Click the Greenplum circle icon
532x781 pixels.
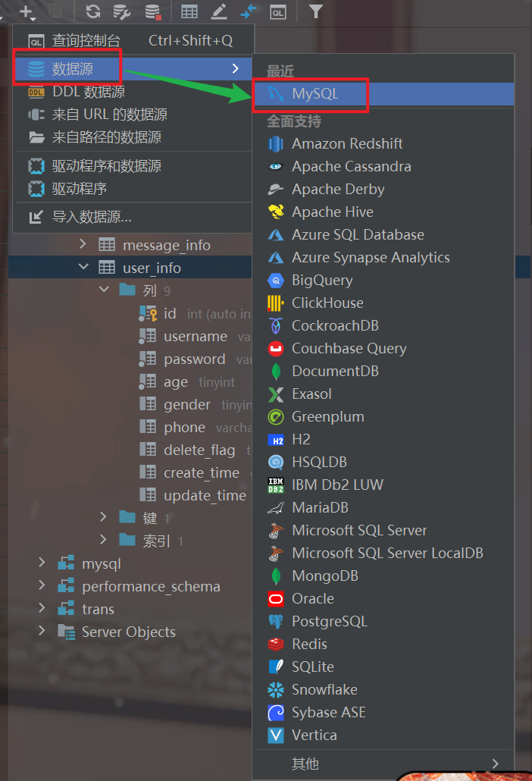pyautogui.click(x=276, y=417)
